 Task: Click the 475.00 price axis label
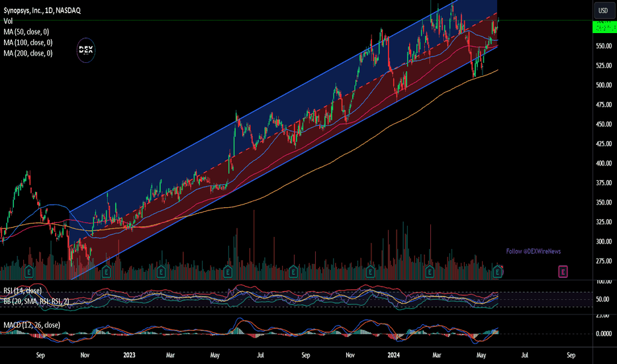coord(604,105)
